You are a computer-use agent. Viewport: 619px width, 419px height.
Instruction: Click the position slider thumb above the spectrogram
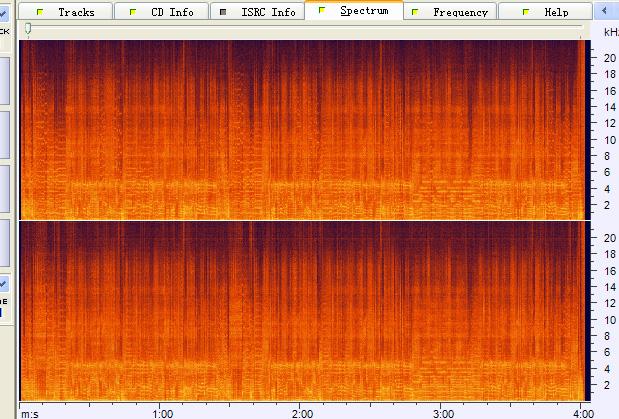pos(28,28)
